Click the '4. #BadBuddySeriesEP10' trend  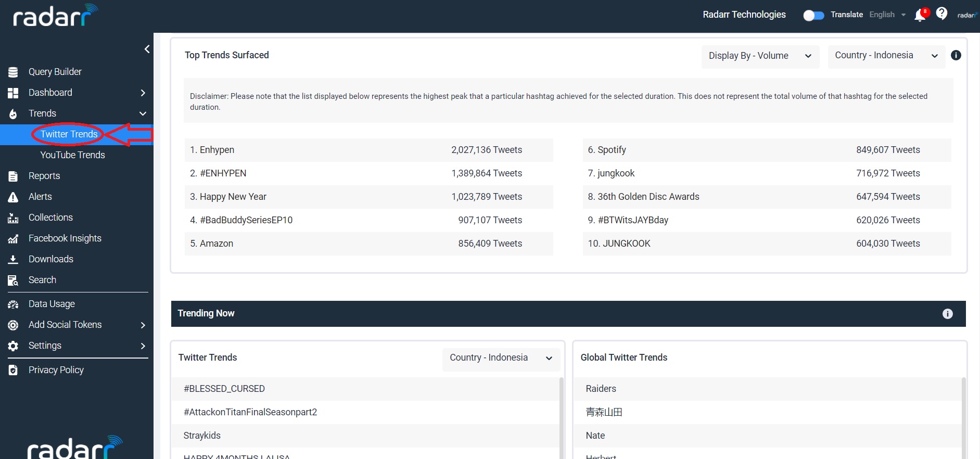[368, 220]
